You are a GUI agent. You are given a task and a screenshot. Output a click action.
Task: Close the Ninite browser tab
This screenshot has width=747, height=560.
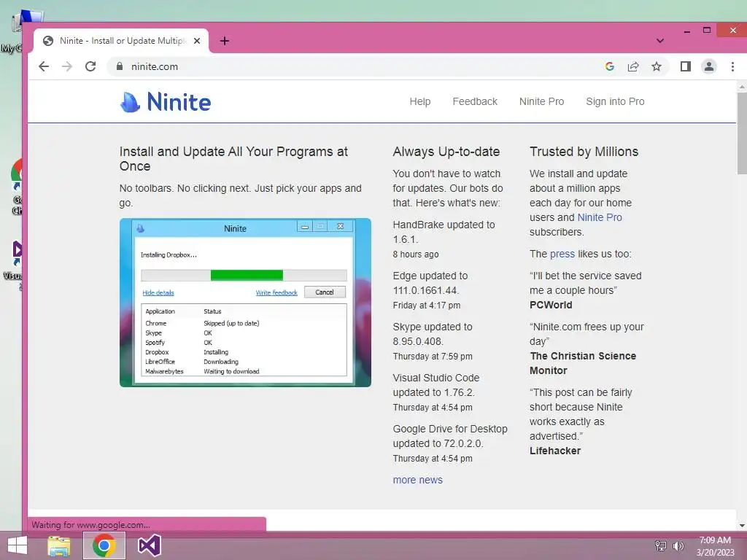pyautogui.click(x=197, y=41)
